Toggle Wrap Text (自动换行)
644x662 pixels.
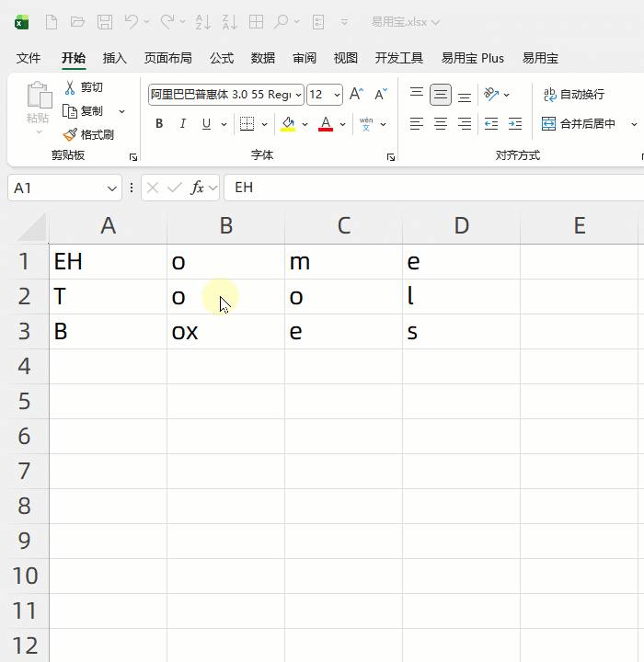click(574, 95)
